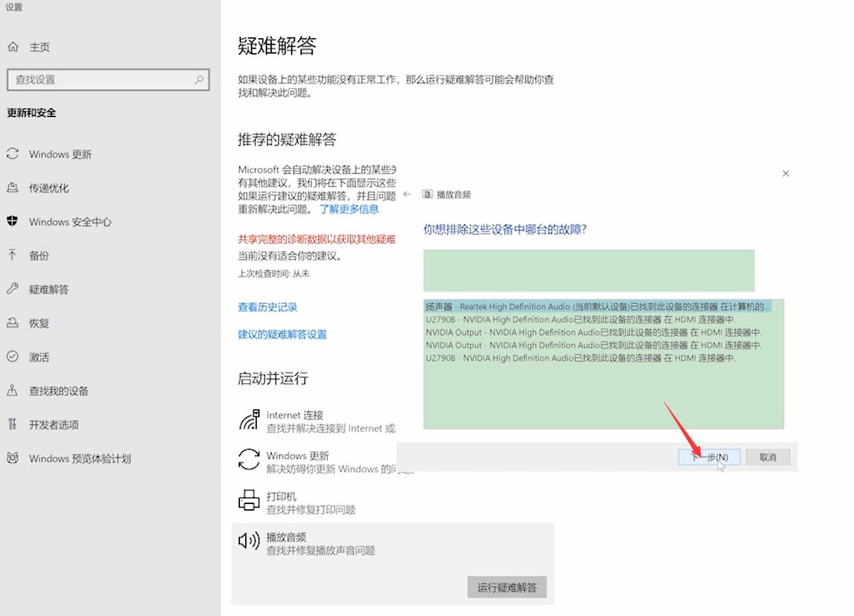Open the 恢复 recovery icon
The height and width of the screenshot is (616, 854).
pos(12,323)
